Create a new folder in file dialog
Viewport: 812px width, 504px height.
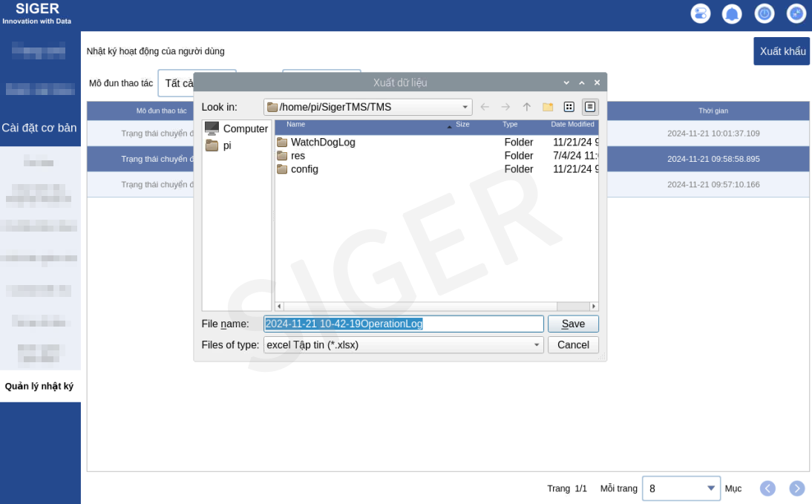[548, 107]
